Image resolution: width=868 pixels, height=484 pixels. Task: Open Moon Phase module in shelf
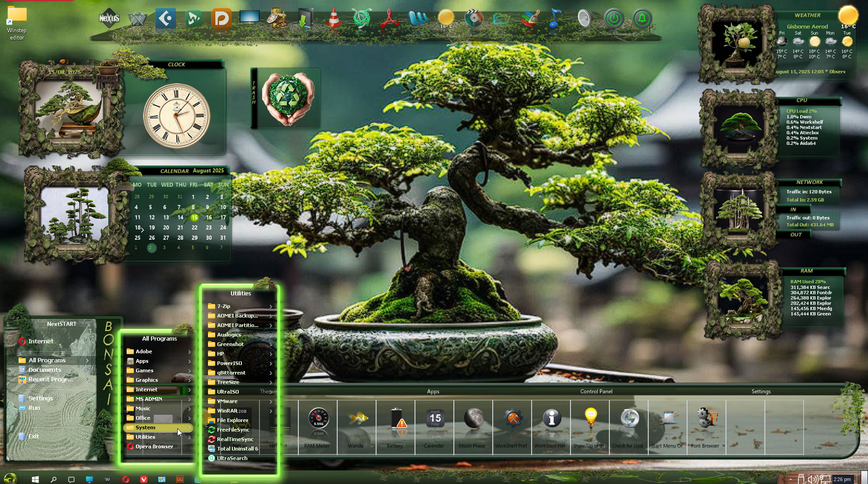click(473, 419)
